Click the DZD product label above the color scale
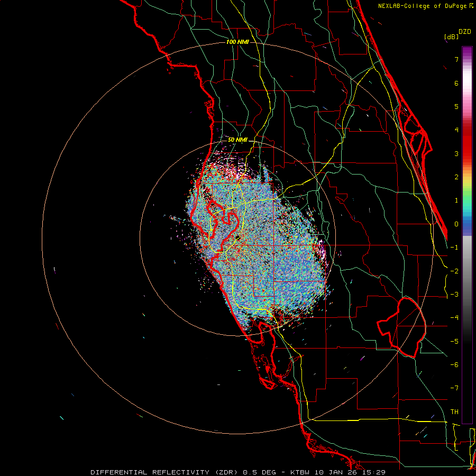Screen dimensions: 476x476 [465, 32]
